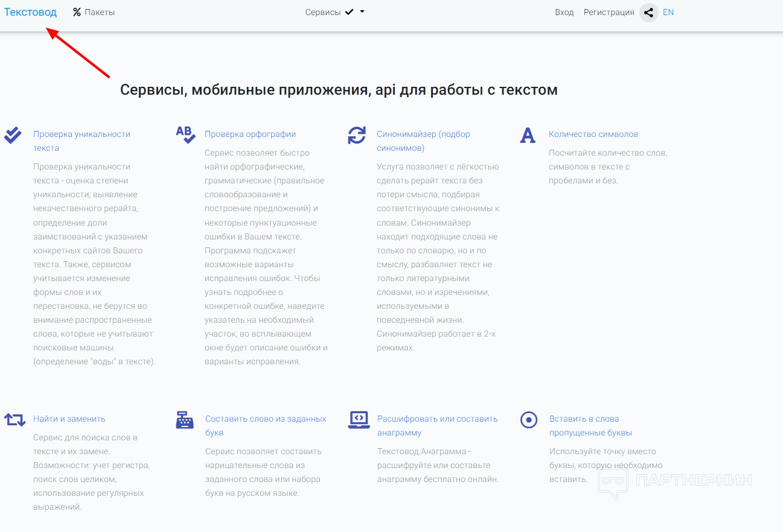Click the laptop code anagram icon
This screenshot has width=783, height=532.
tap(359, 420)
